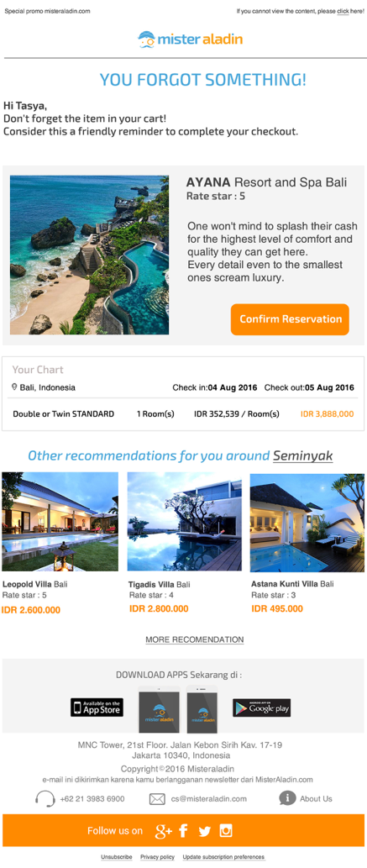367x868 pixels.
Task: Click the Confirm Reservation button
Action: click(x=290, y=319)
